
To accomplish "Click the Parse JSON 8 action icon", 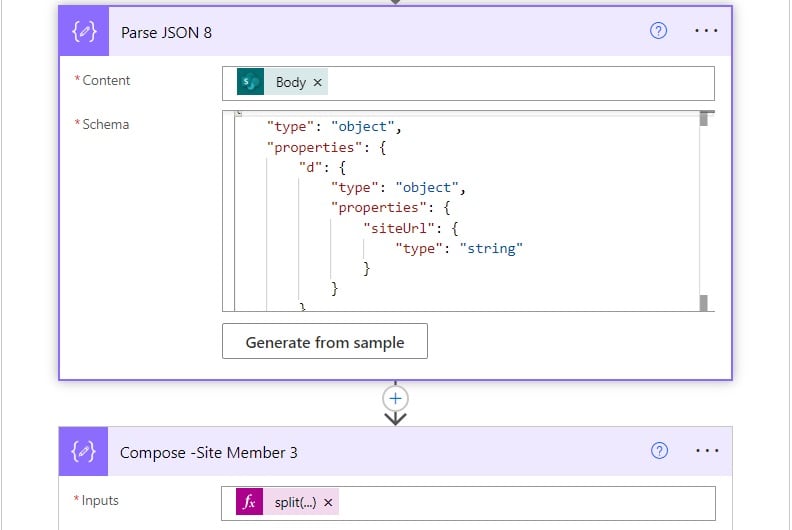I will (x=84, y=31).
